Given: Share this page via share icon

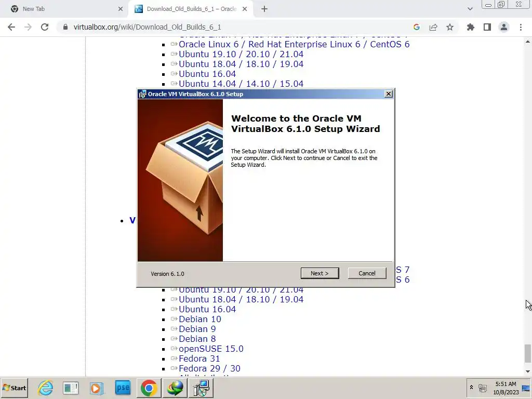Looking at the screenshot, I should coord(433,27).
